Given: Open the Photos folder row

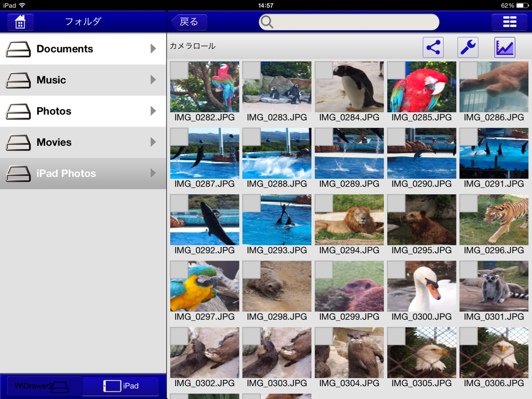Looking at the screenshot, I should (x=83, y=111).
